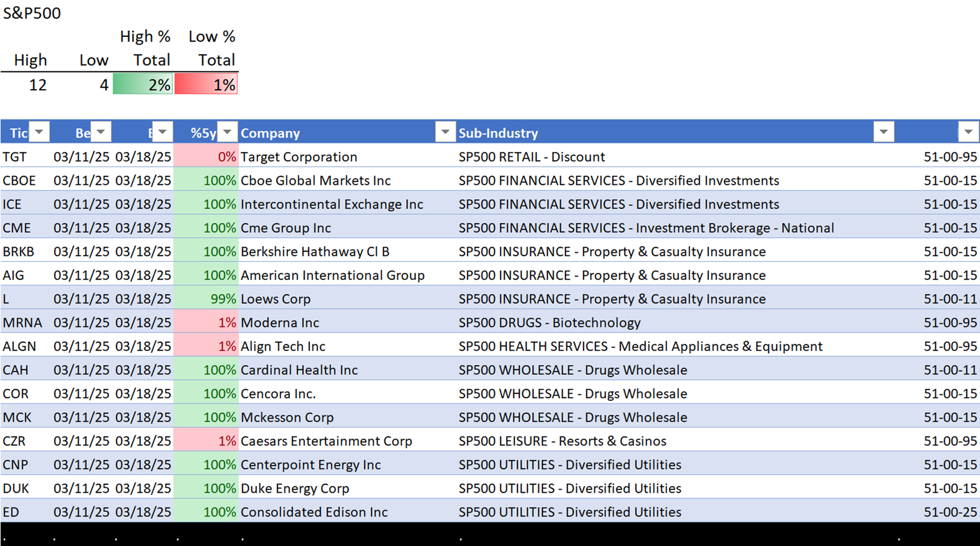980x546 pixels.
Task: Click Consolidated Edison's 51-00-25 code cell
Action: pos(950,512)
